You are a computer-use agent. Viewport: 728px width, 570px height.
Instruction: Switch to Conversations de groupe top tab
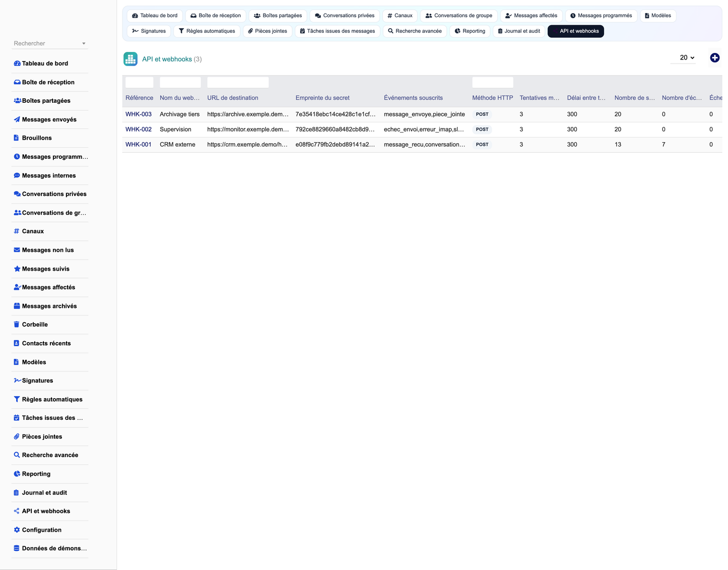(459, 16)
